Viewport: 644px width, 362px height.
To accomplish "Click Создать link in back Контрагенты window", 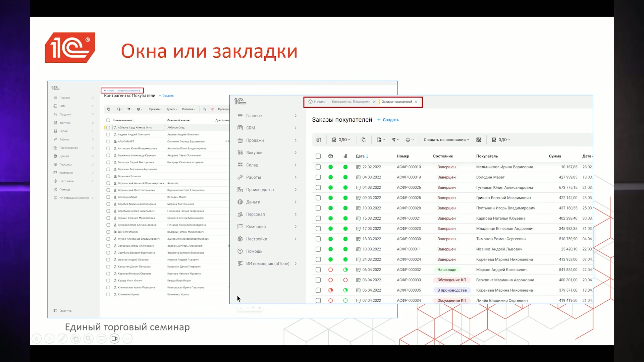I will point(166,96).
